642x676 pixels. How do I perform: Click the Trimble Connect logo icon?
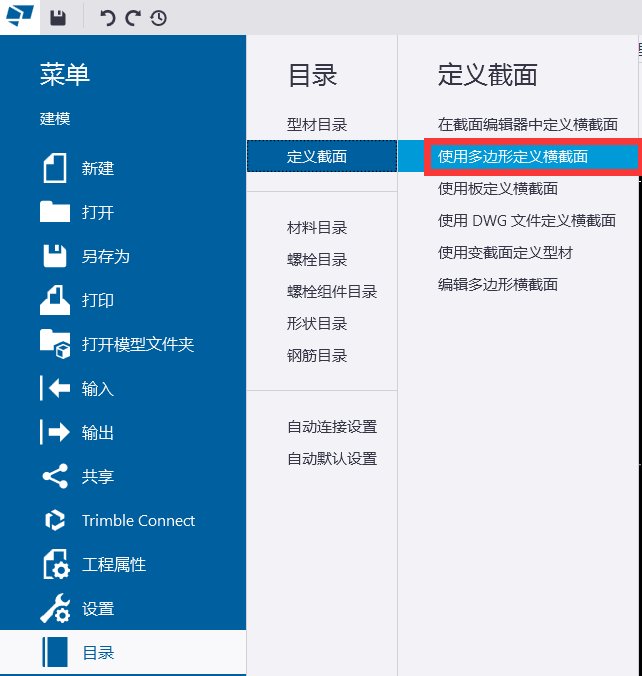pyautogui.click(x=55, y=520)
